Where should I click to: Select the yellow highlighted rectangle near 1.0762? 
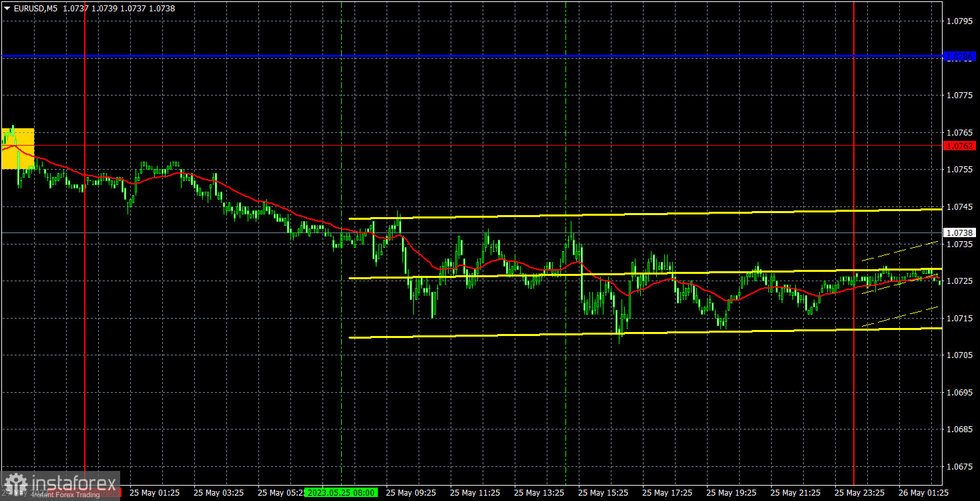pos(18,148)
